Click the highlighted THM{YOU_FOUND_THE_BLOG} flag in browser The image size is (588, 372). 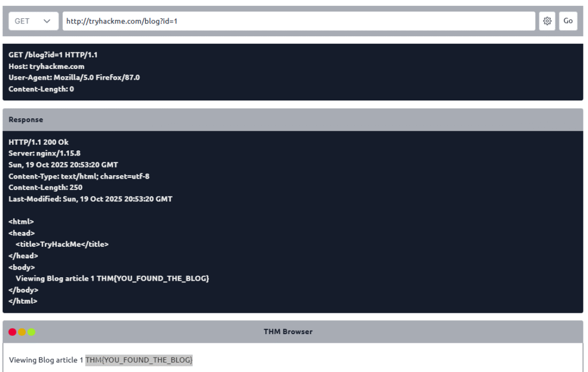click(x=139, y=360)
